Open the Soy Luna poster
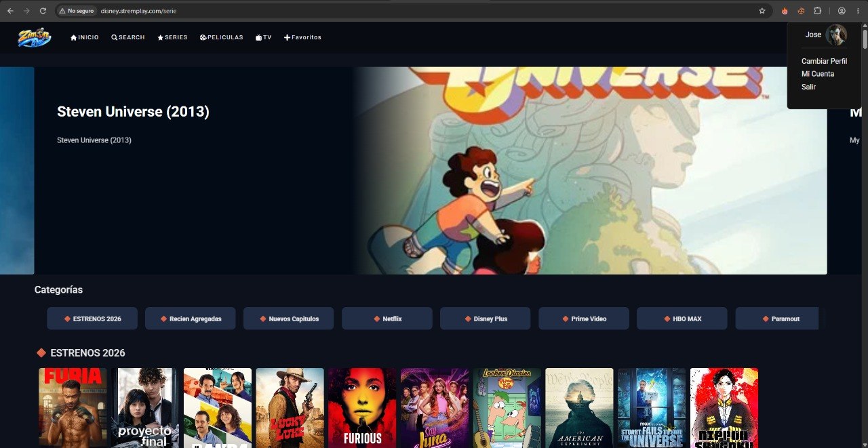868x448 pixels. (x=435, y=408)
